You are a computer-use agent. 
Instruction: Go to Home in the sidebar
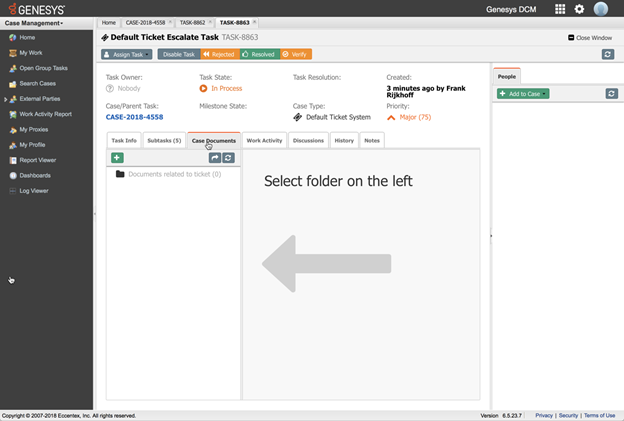[27, 37]
